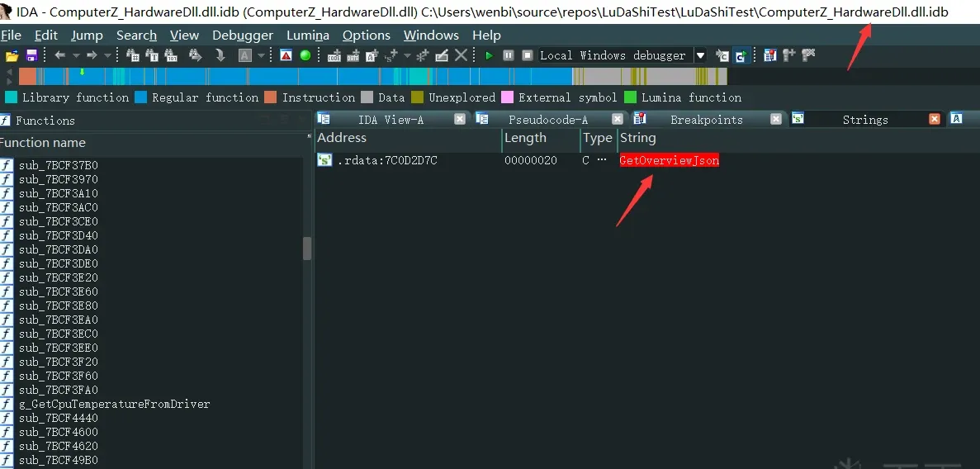Open the breakpoint list toolbar icon
Image resolution: width=980 pixels, height=469 pixels.
770,55
